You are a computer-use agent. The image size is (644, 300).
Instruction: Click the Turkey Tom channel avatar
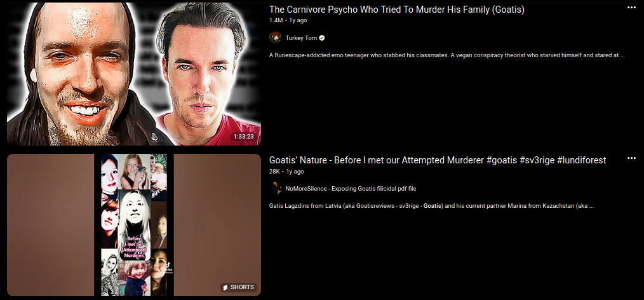pos(275,37)
